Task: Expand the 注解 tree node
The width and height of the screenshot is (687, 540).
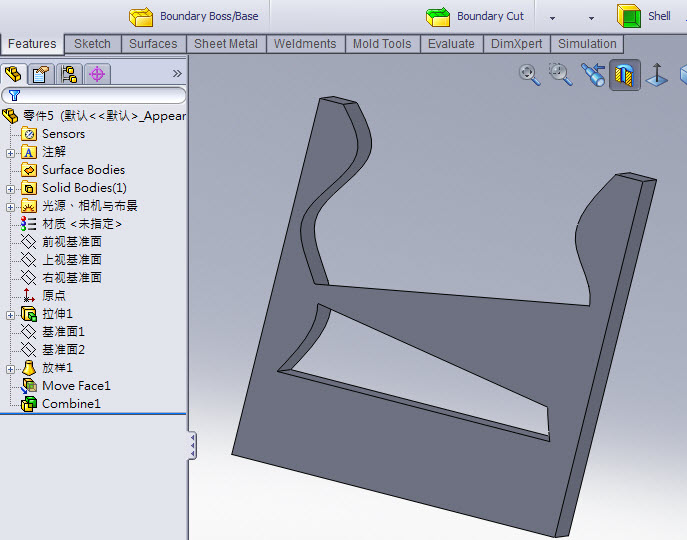Action: [10, 153]
